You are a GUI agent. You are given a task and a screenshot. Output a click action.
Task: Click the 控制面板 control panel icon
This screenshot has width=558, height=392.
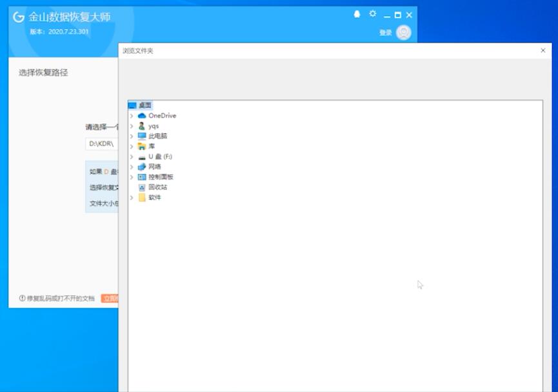[142, 177]
